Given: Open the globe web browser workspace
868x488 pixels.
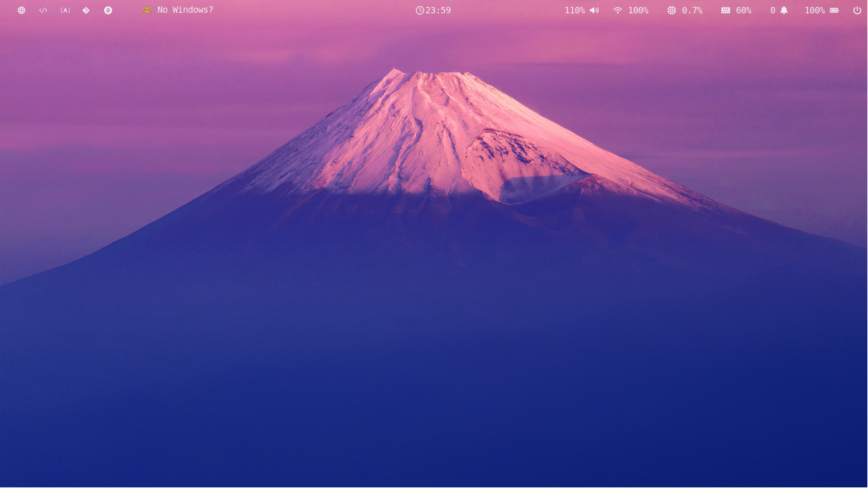Looking at the screenshot, I should 22,10.
